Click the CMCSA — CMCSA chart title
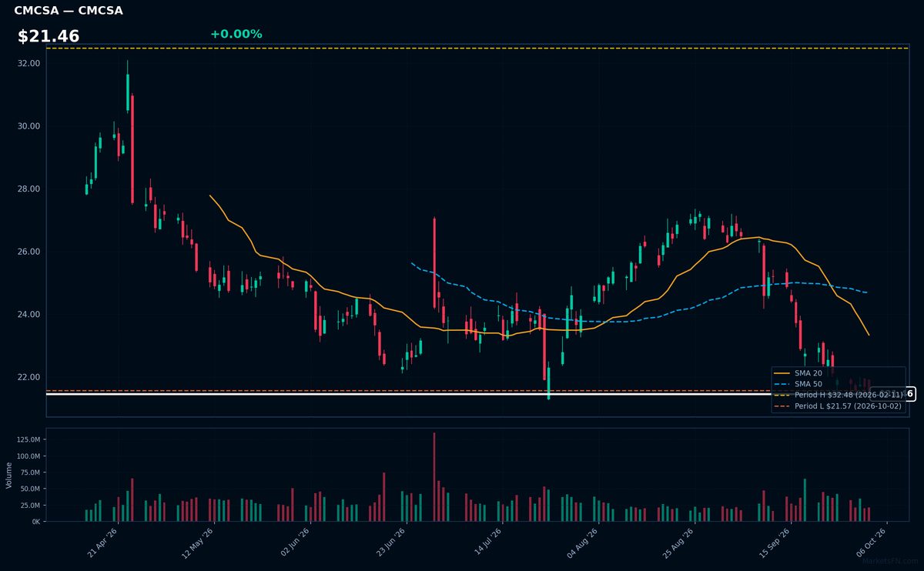The width and height of the screenshot is (924, 571). tap(69, 11)
